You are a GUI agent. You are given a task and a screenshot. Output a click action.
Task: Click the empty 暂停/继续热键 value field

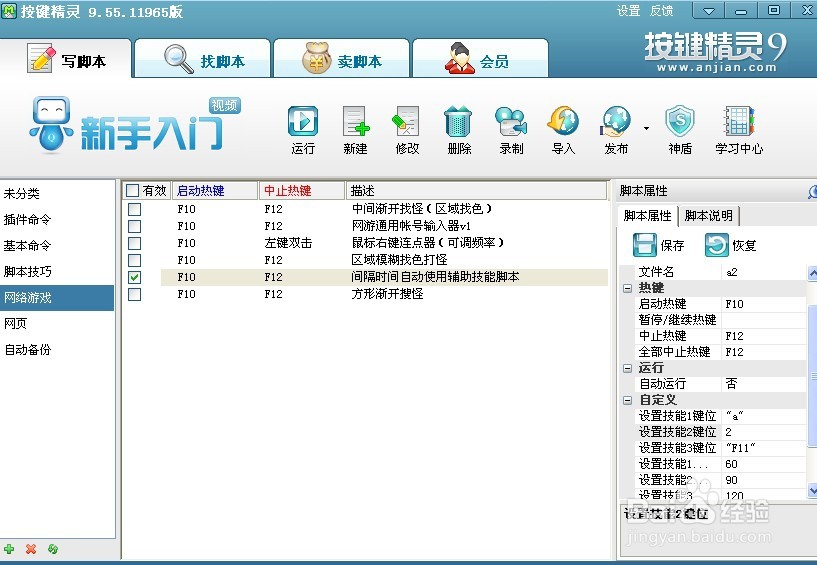pyautogui.click(x=764, y=320)
